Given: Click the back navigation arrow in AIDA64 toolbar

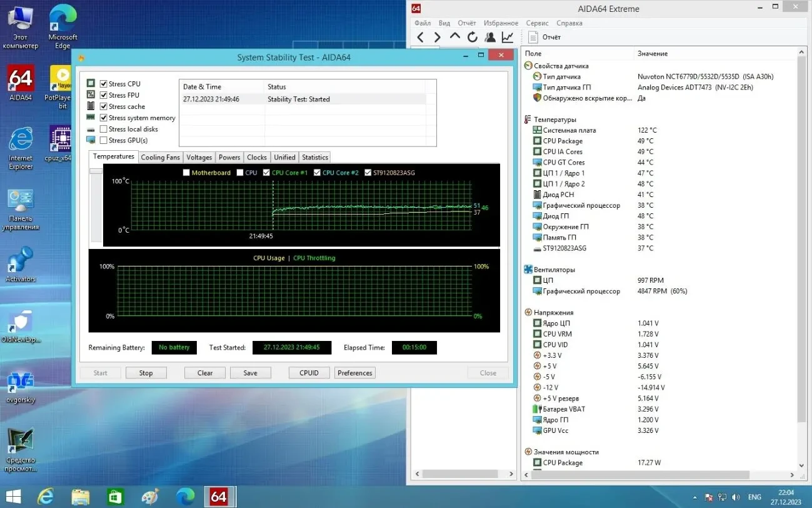Looking at the screenshot, I should (420, 37).
